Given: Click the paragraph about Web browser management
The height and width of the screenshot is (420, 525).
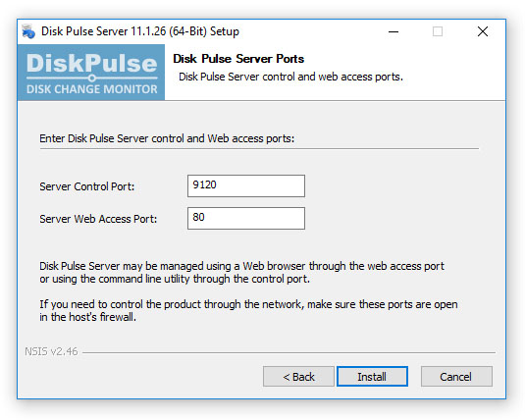Looking at the screenshot, I should coord(241,272).
